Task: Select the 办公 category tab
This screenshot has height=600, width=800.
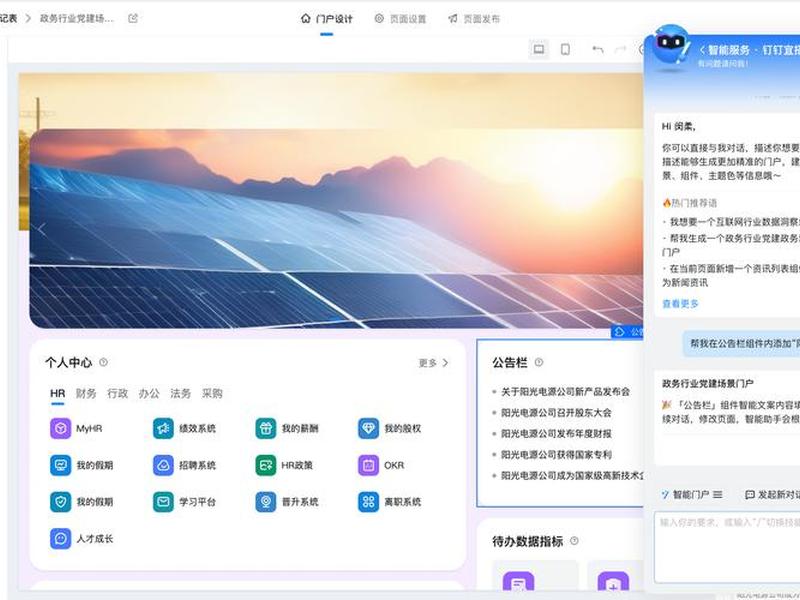Action: pyautogui.click(x=149, y=393)
